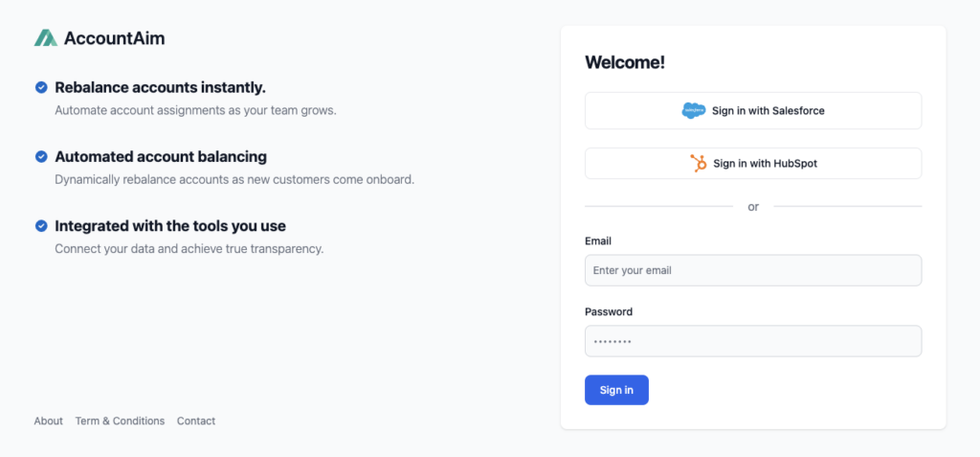This screenshot has height=457, width=980.
Task: Click the HubSpot orange sprocket icon
Action: pos(698,164)
